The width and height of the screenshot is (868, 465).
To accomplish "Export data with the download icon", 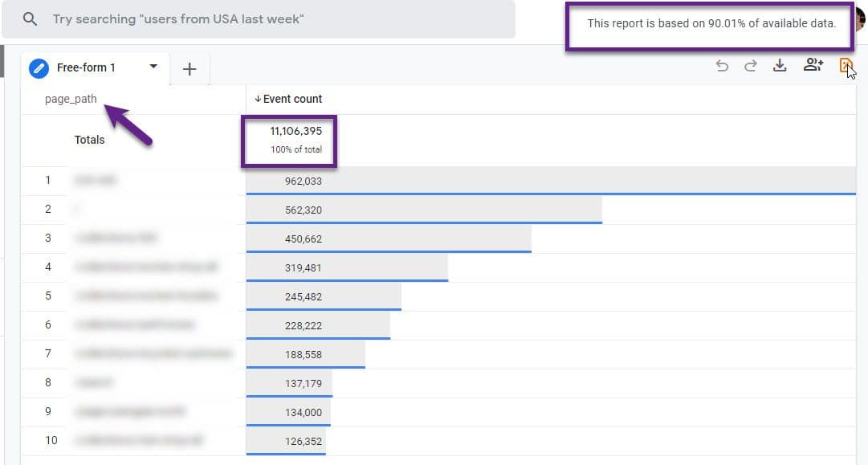I will (780, 67).
